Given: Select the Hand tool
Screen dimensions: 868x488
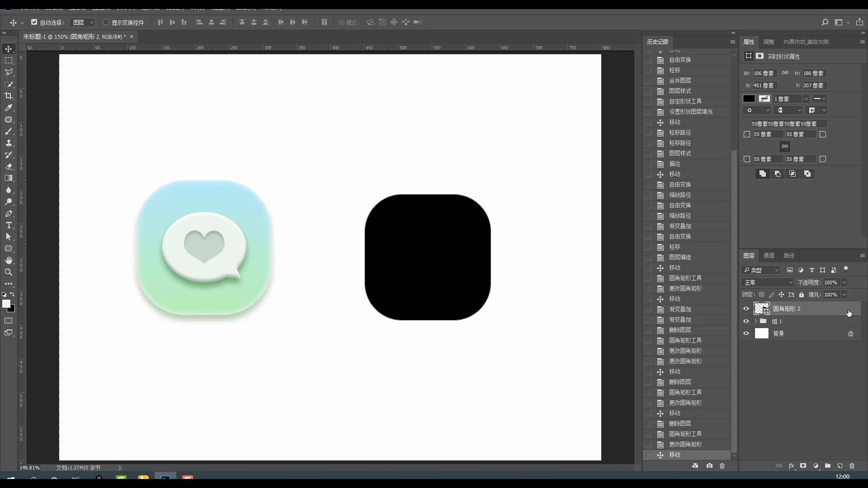Looking at the screenshot, I should tap(9, 260).
